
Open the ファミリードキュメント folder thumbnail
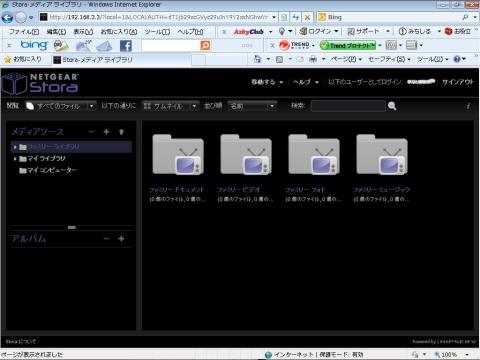(x=178, y=154)
